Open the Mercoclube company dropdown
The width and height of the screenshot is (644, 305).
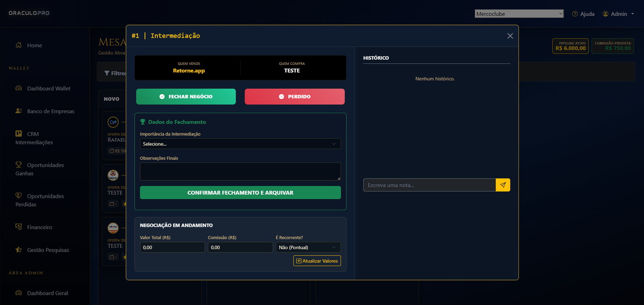[x=519, y=14]
